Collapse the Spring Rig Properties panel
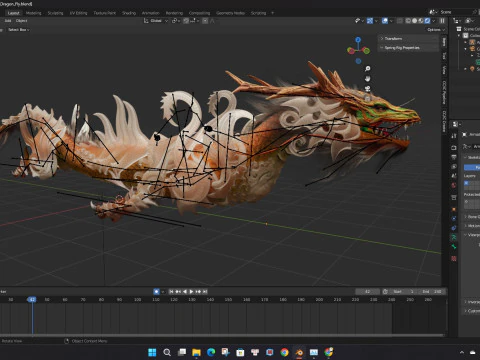This screenshot has height=360, width=480. coord(408,48)
